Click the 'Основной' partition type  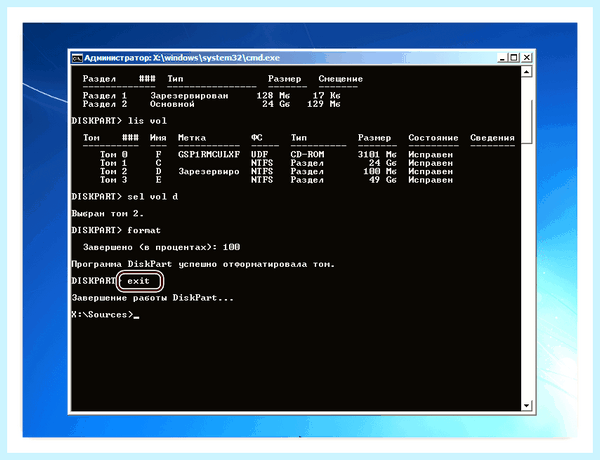point(172,104)
